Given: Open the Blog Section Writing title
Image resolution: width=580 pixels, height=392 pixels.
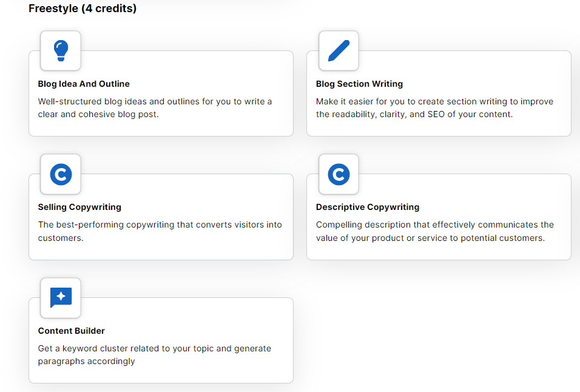Looking at the screenshot, I should click(x=359, y=84).
